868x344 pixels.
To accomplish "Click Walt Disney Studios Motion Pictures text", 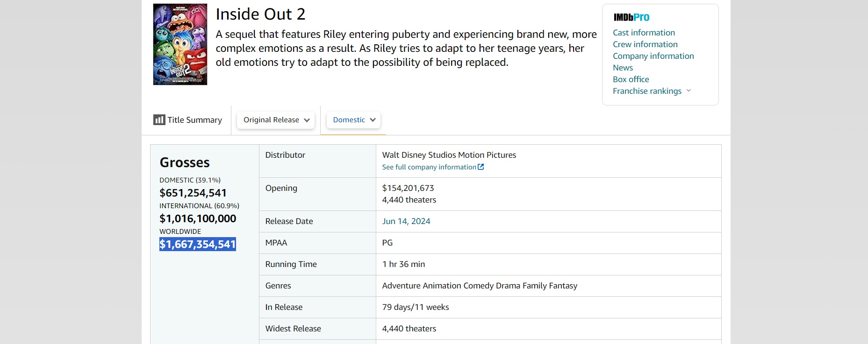I will (449, 155).
